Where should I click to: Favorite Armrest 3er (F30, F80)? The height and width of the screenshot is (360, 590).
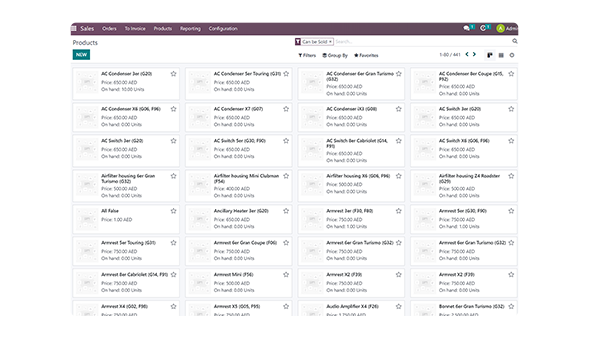coord(398,211)
